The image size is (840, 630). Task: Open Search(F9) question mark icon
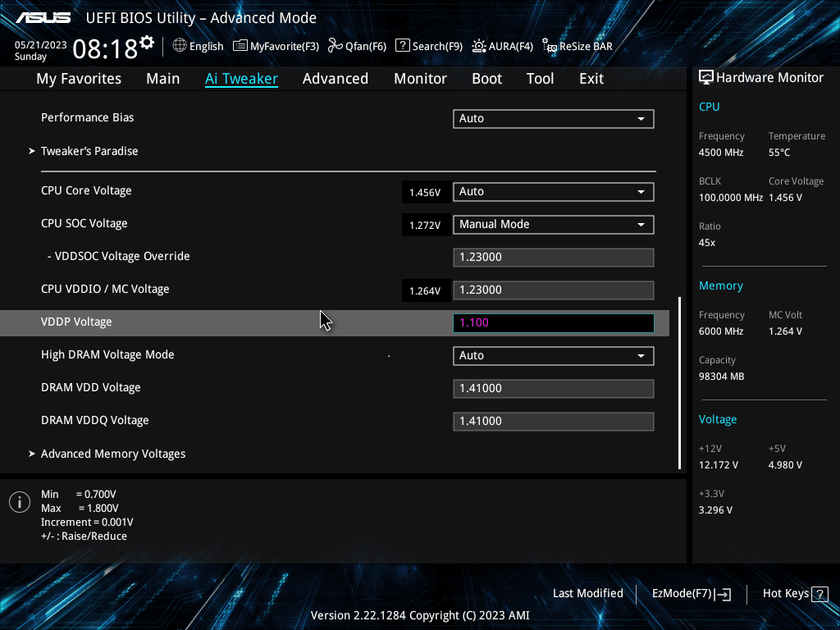tap(402, 46)
